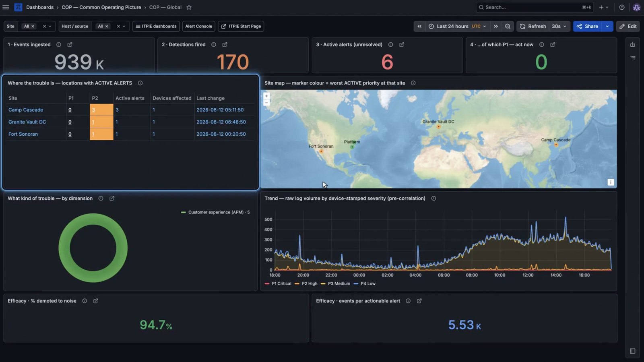Expand the Share options arrow
The width and height of the screenshot is (644, 362).
pyautogui.click(x=607, y=26)
